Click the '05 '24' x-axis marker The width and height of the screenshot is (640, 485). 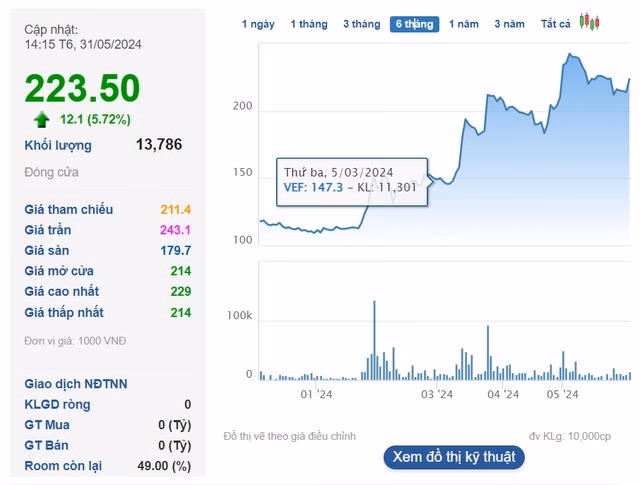point(563,394)
